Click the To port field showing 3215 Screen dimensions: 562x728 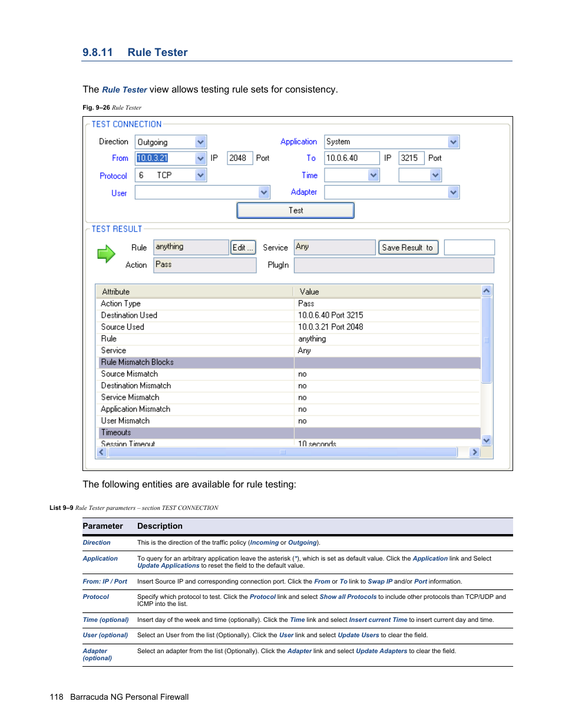coord(411,158)
